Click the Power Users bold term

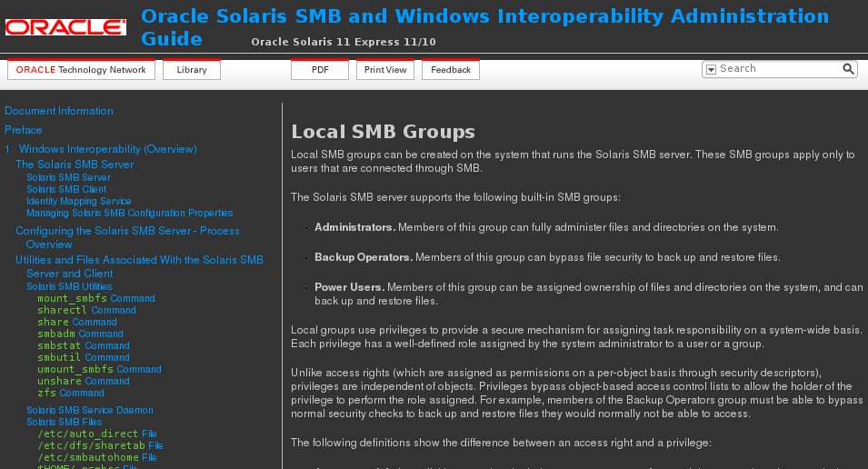(350, 287)
